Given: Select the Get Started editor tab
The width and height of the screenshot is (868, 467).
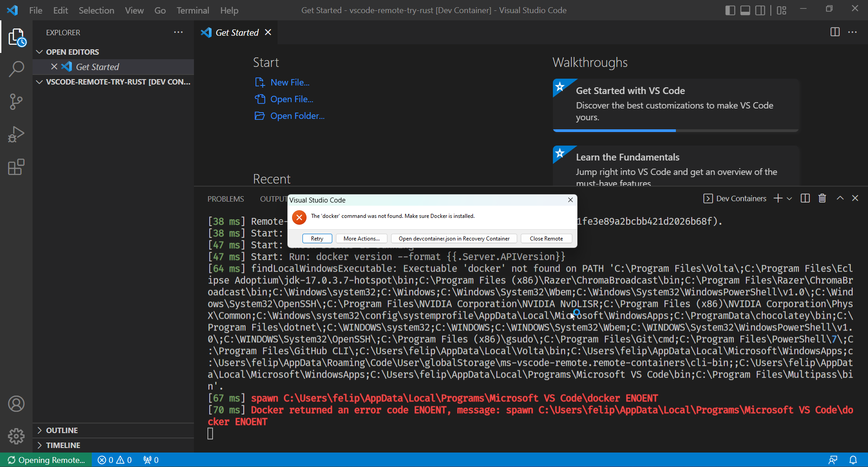Looking at the screenshot, I should tap(236, 32).
